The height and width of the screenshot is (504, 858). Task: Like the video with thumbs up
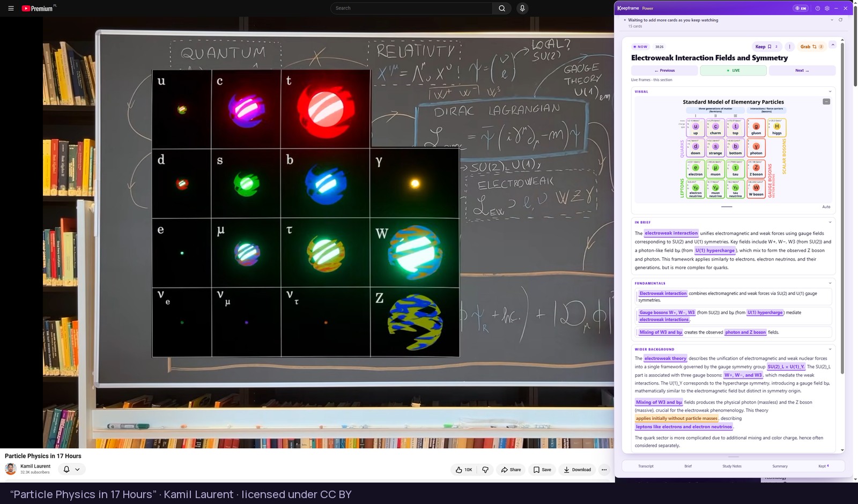click(463, 470)
